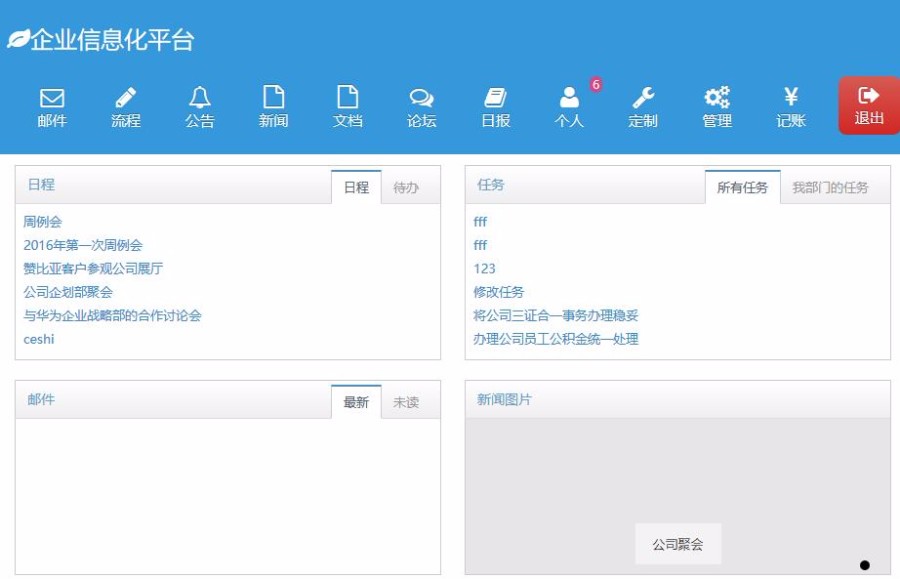Open 公告 (Announcements) from the toolbar
Viewport: 900px width, 579px height.
[x=200, y=106]
